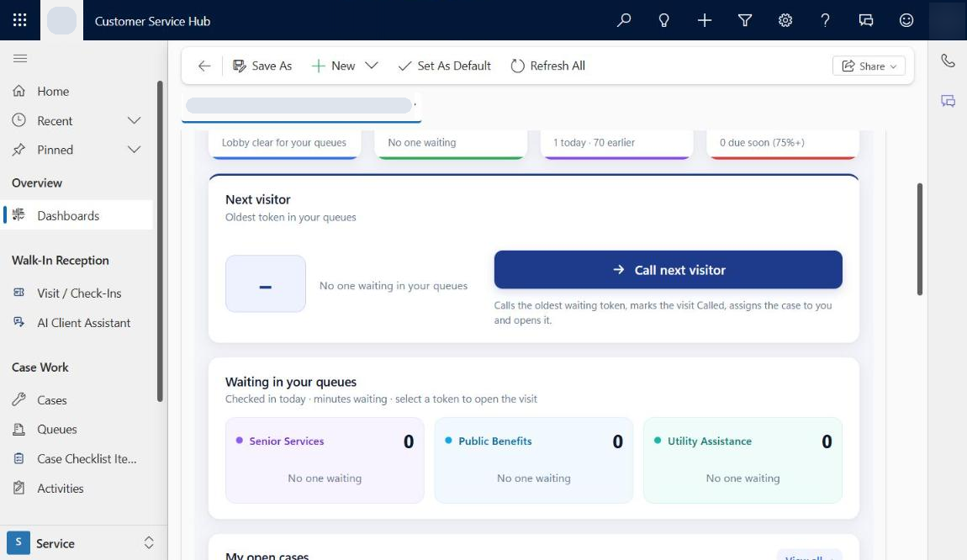This screenshot has height=560, width=967.
Task: Click the lightbulb assistant icon
Action: click(x=663, y=20)
